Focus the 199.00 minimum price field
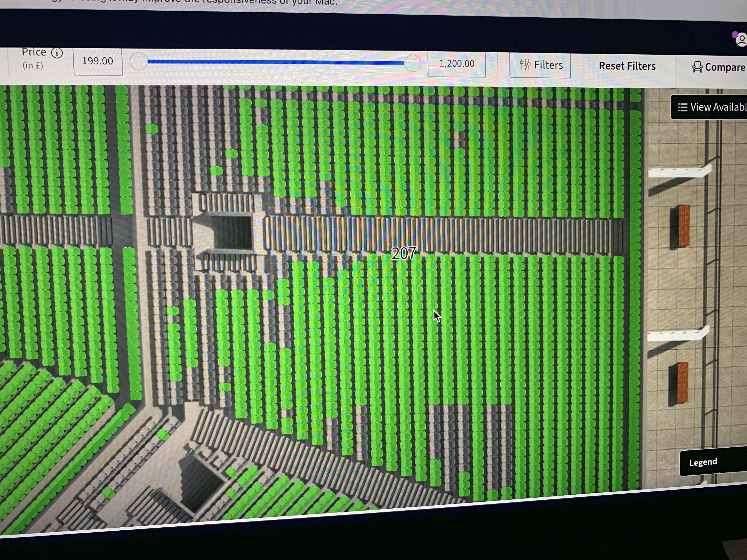Screen dimensions: 747x560 click(98, 61)
